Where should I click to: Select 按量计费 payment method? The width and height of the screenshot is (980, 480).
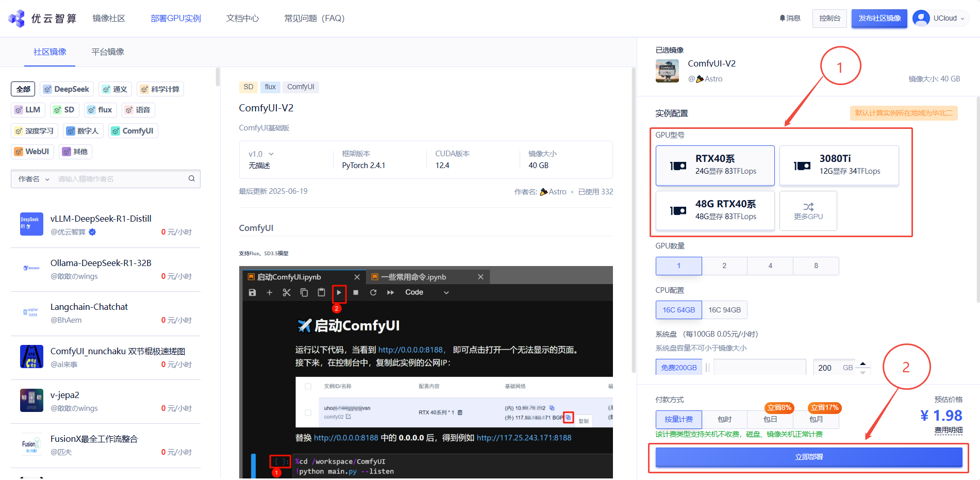click(679, 419)
